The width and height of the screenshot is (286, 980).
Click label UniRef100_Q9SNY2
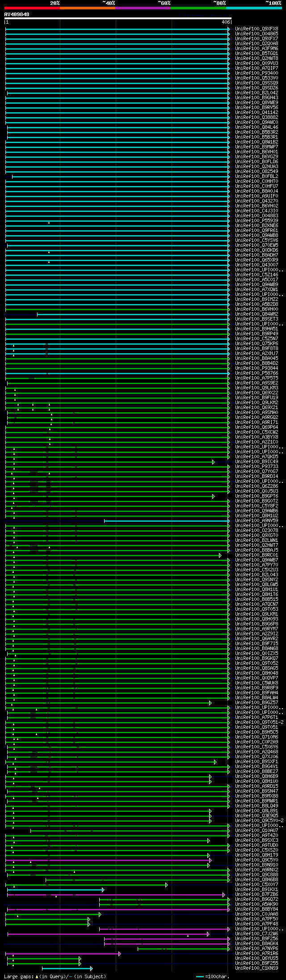point(257,579)
